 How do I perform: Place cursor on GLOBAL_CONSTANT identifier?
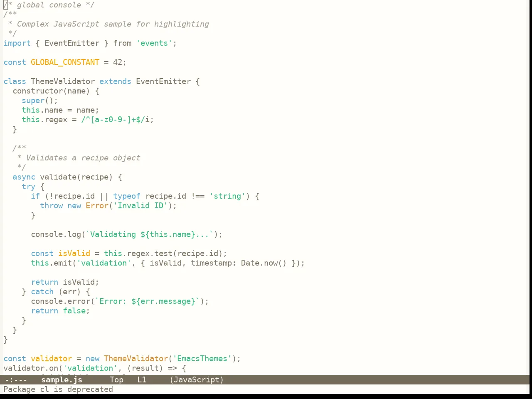[65, 62]
